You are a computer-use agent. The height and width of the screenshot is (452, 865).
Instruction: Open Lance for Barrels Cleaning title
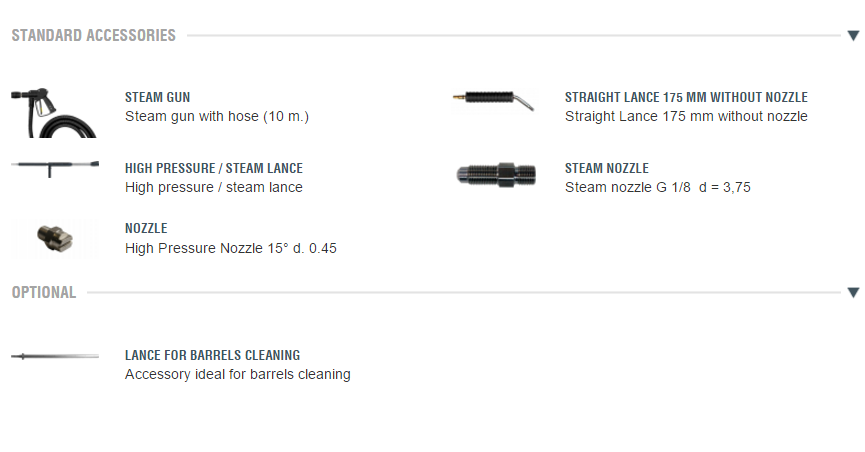(212, 355)
